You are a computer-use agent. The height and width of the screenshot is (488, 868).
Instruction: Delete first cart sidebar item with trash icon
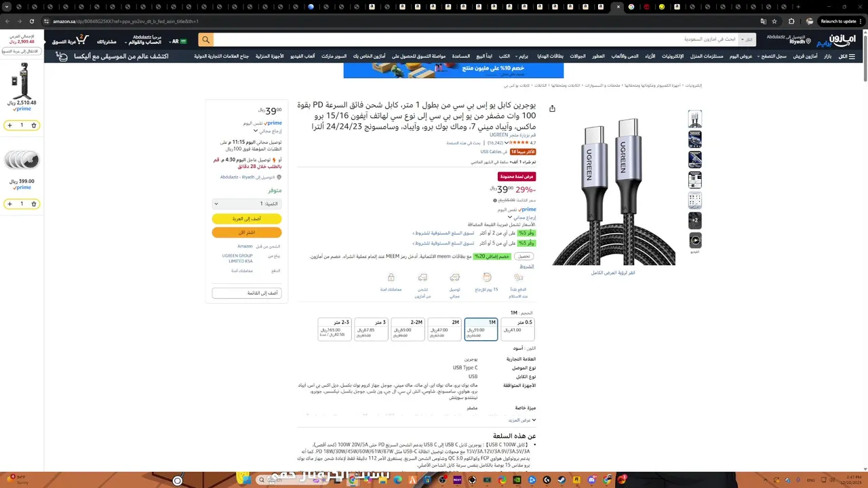coord(34,125)
